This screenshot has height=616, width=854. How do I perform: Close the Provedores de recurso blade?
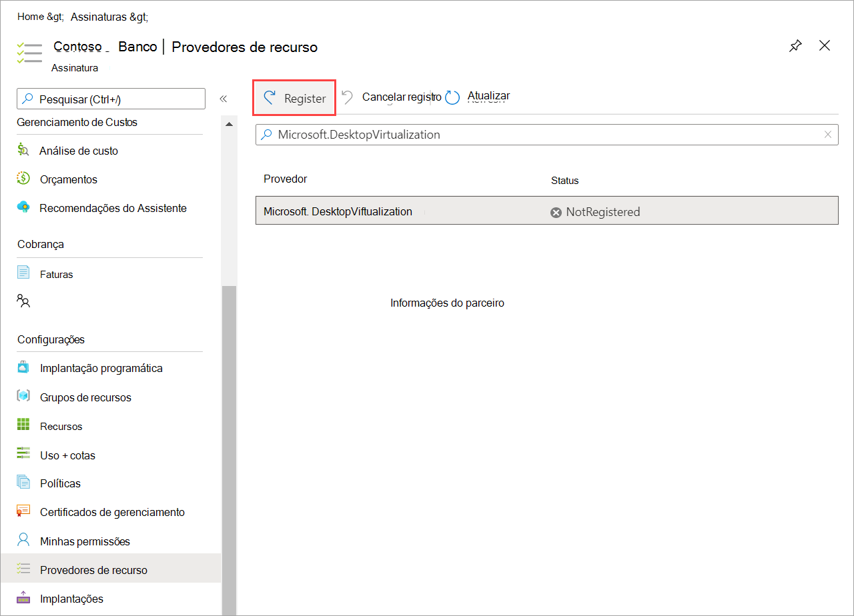[825, 45]
